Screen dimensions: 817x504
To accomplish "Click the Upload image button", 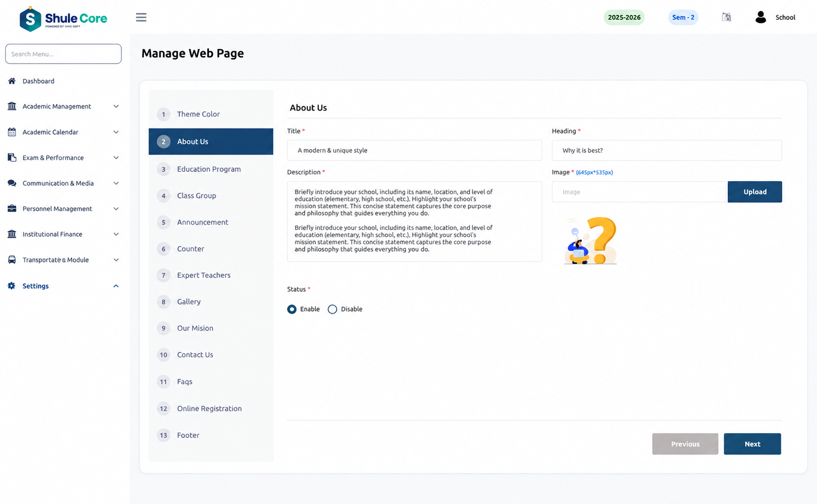I will pos(755,192).
